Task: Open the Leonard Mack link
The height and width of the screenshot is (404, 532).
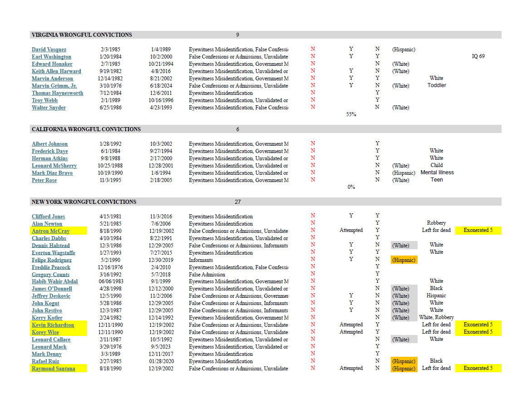Action: pyautogui.click(x=49, y=347)
